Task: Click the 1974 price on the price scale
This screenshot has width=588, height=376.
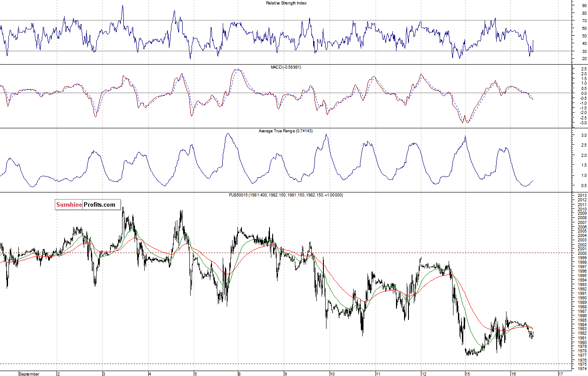Action: click(x=582, y=369)
